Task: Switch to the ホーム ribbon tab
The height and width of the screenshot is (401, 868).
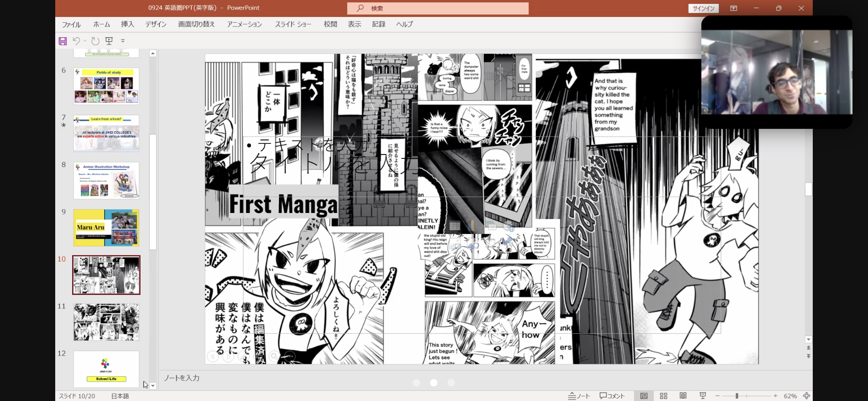Action: tap(102, 24)
